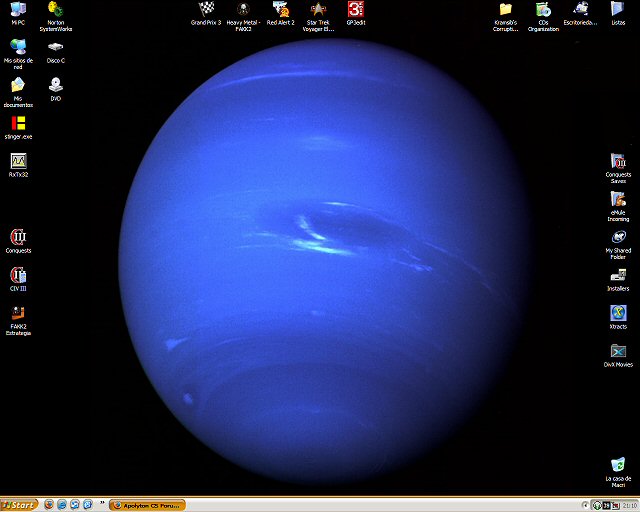
Task: Open the Xtracts desktop icon
Action: click(618, 313)
